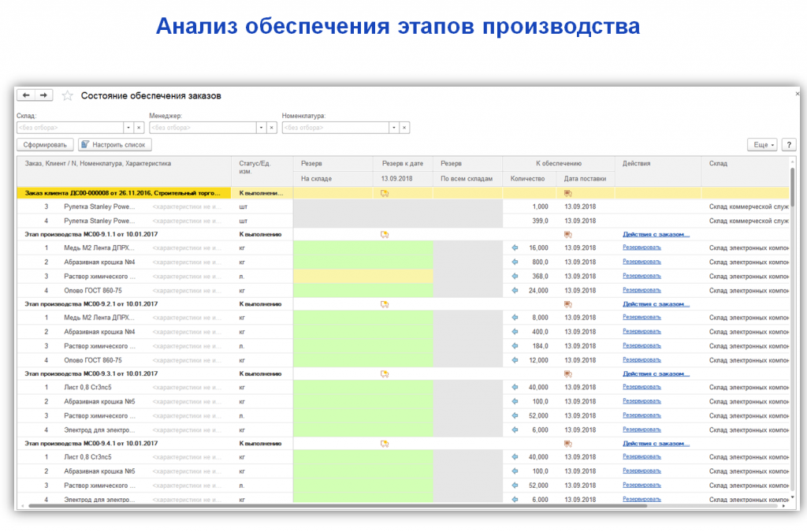This screenshot has width=807, height=532.
Task: Clear the Номенклатура filter with its X button
Action: point(404,128)
